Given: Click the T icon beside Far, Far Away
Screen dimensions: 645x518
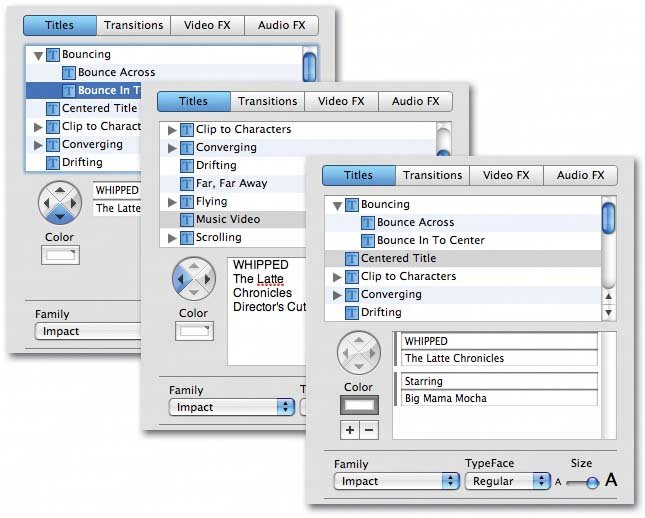Looking at the screenshot, I should pyautogui.click(x=187, y=183).
